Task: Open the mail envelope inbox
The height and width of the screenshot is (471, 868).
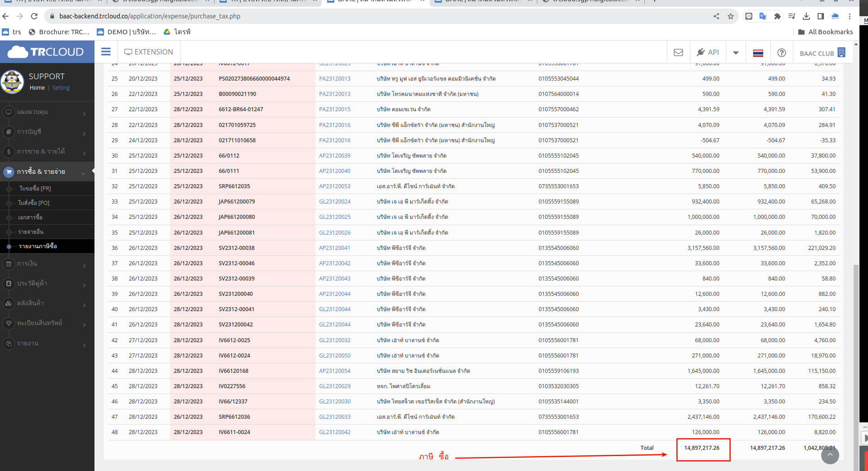Action: point(678,53)
